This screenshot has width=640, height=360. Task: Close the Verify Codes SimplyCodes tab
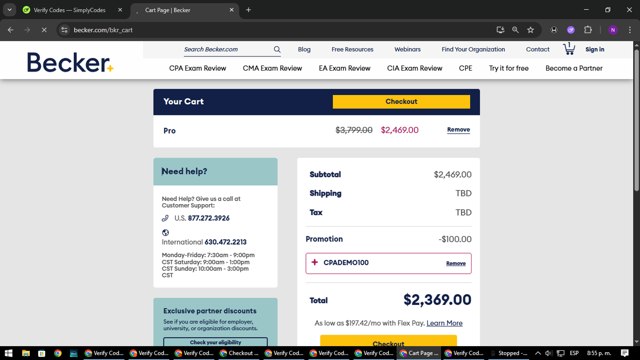120,10
